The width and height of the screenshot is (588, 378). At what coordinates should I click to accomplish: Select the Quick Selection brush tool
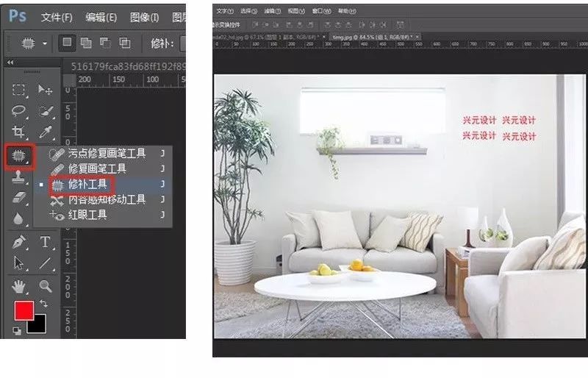coord(46,111)
